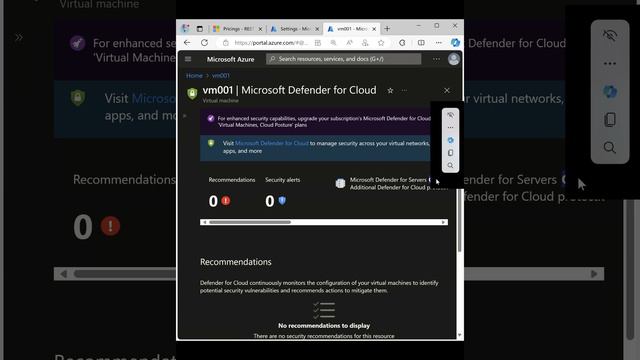Open the vm001 breadcrumb link
The image size is (640, 360).
click(x=221, y=76)
